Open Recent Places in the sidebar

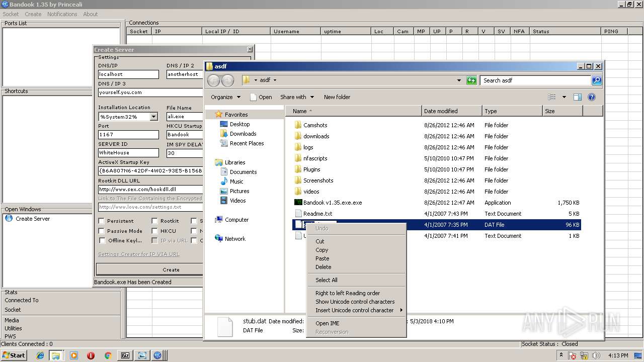point(247,143)
